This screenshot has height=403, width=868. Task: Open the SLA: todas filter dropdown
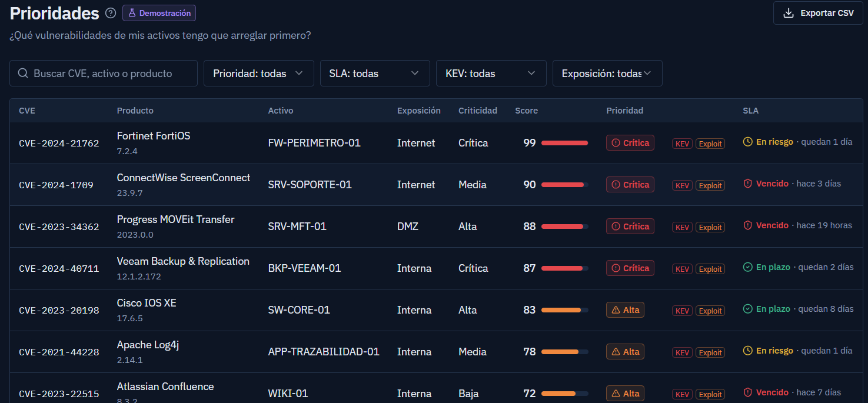375,74
